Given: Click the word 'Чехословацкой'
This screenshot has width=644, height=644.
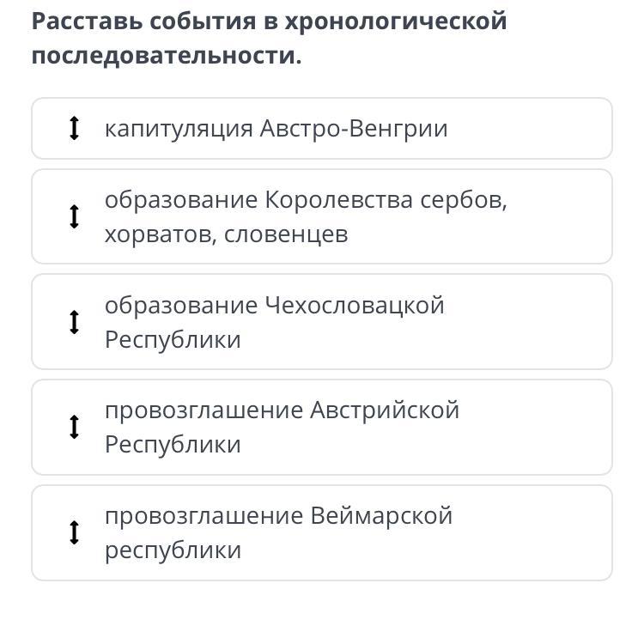Looking at the screenshot, I should [355, 306].
